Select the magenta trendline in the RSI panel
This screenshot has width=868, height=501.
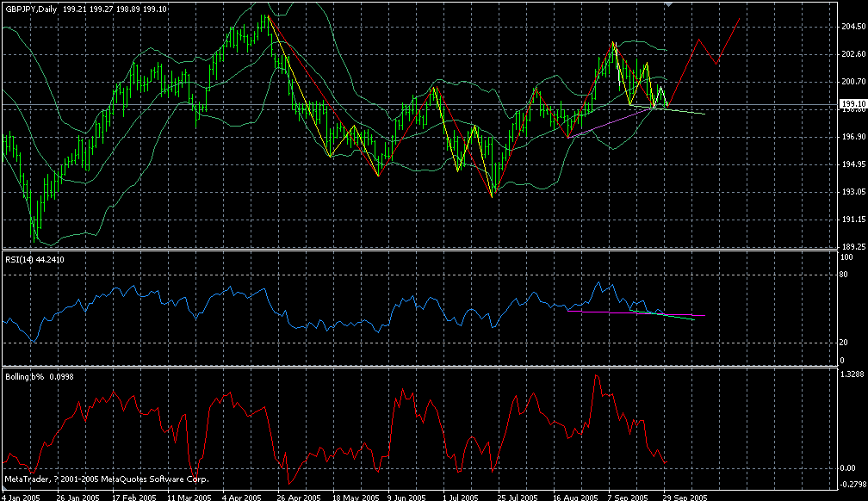click(x=636, y=313)
